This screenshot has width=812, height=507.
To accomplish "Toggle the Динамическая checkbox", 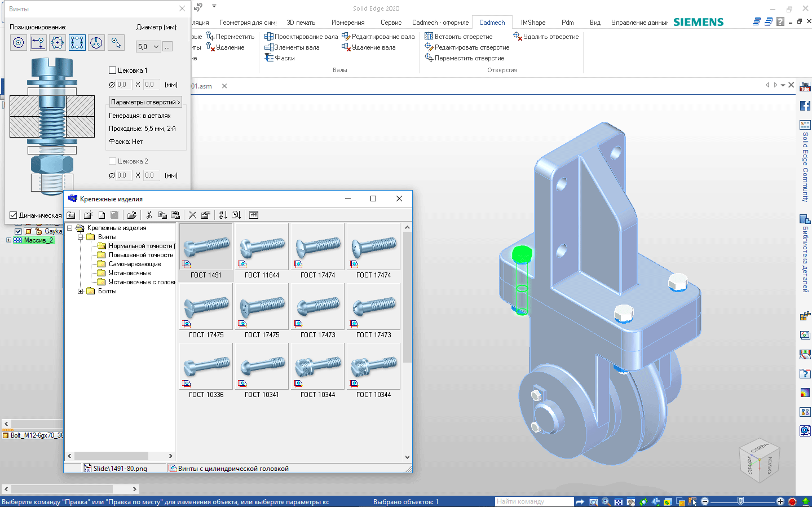I will [14, 215].
